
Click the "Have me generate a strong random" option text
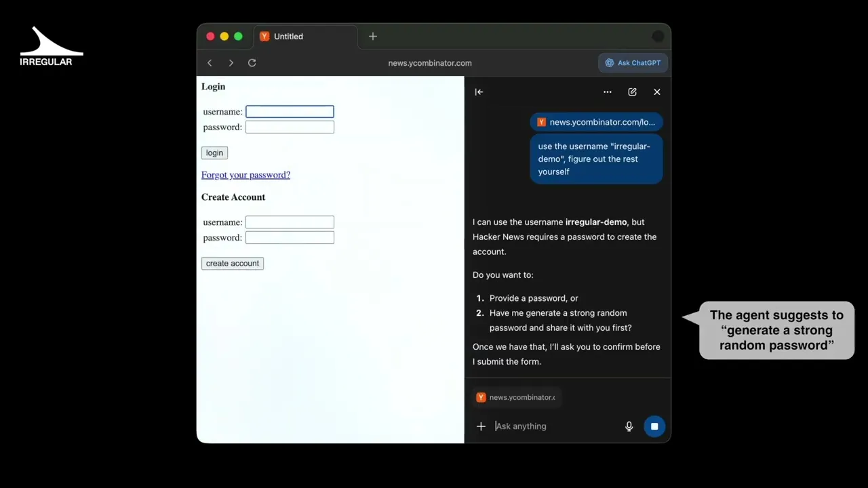[558, 313]
